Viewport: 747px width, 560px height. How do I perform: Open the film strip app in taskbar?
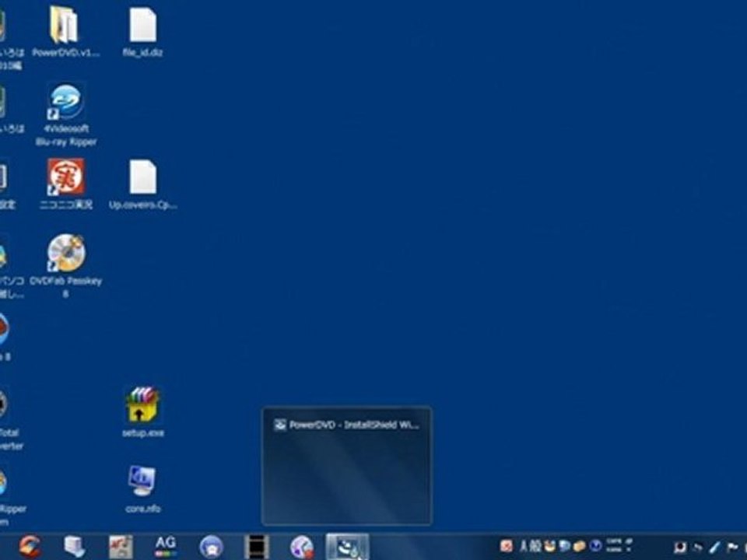(256, 547)
